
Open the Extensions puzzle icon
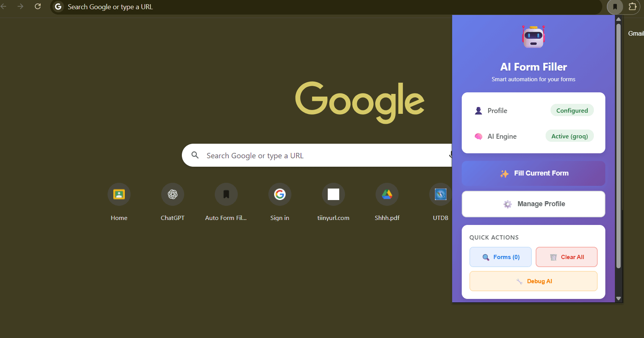pos(633,7)
